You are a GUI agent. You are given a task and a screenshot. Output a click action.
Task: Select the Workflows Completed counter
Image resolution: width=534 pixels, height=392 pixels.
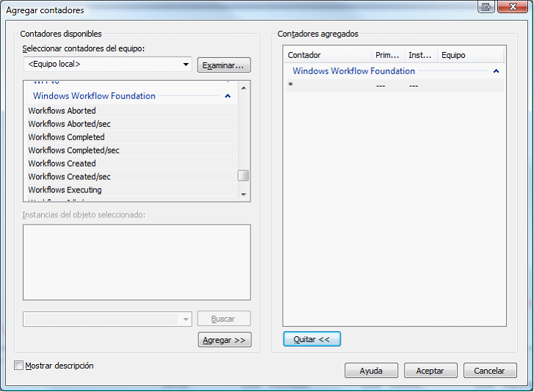132,137
